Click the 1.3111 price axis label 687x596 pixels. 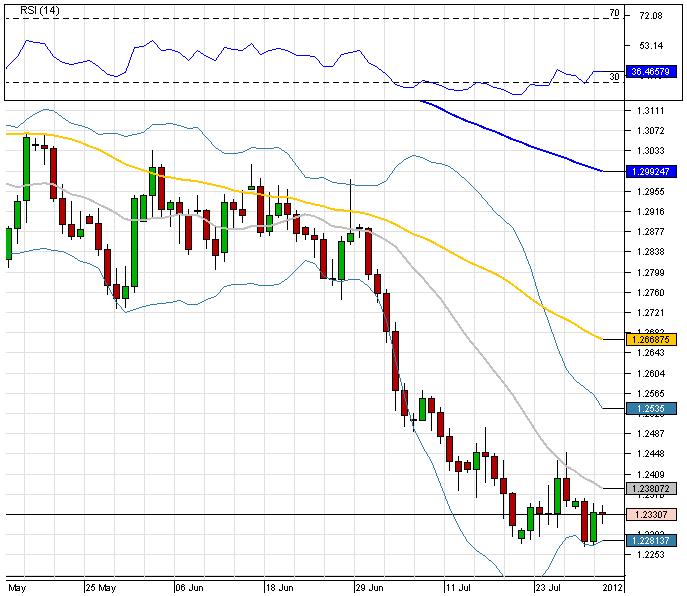[650, 111]
